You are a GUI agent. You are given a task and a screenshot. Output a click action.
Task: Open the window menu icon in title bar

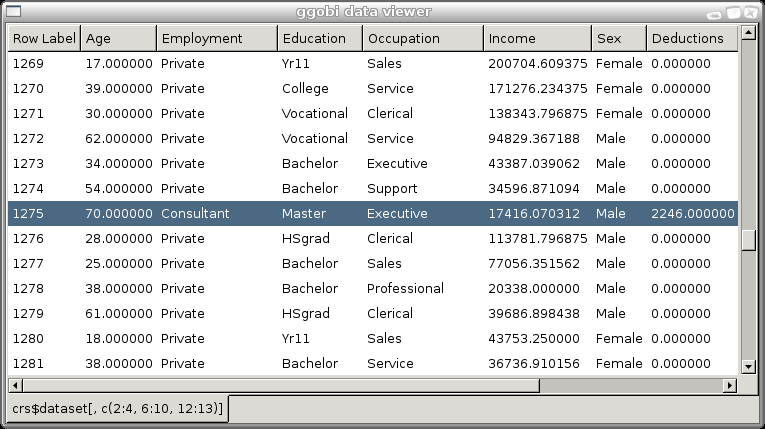[11, 11]
